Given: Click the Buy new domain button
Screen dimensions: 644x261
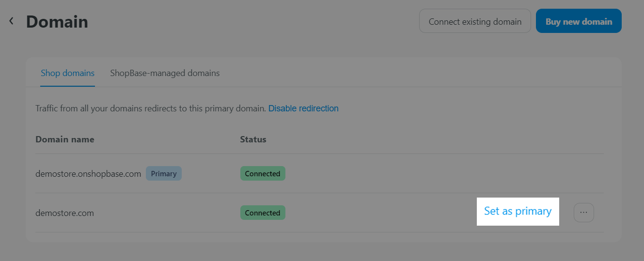Looking at the screenshot, I should (x=579, y=21).
